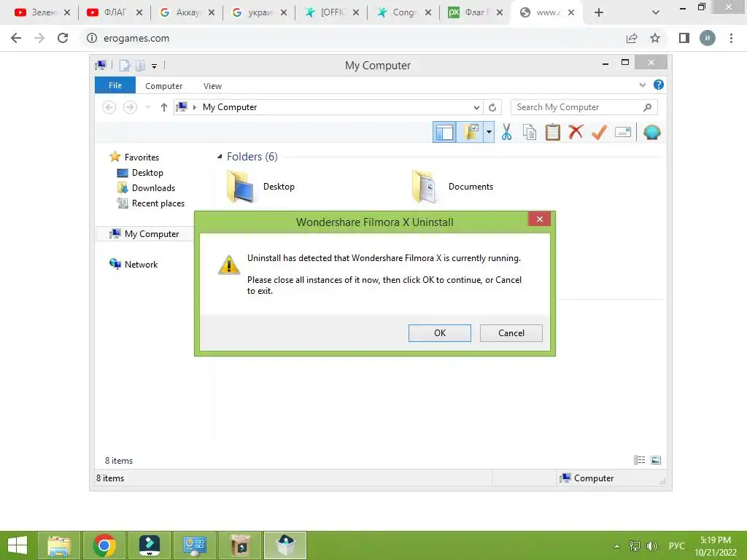
Task: Click the Rename icon in the toolbar
Action: (623, 132)
